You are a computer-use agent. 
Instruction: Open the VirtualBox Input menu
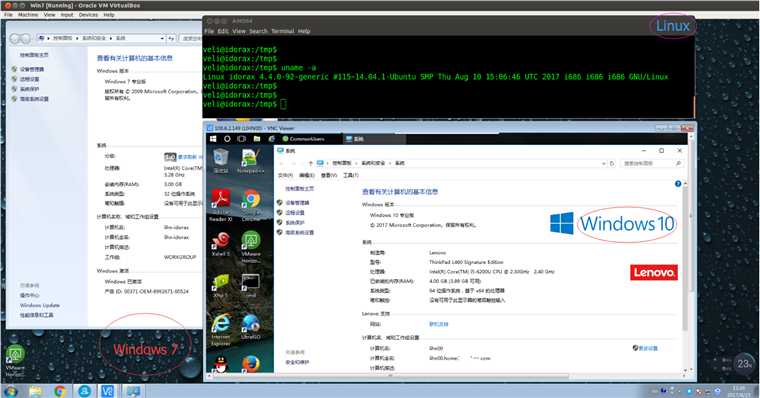click(67, 15)
